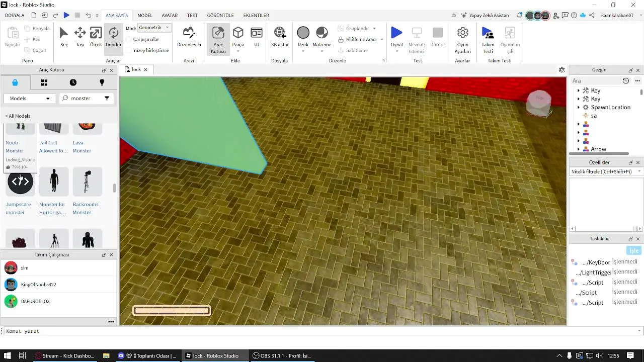Open the Parça part type arrow
The height and width of the screenshot is (362, 644).
238,51
